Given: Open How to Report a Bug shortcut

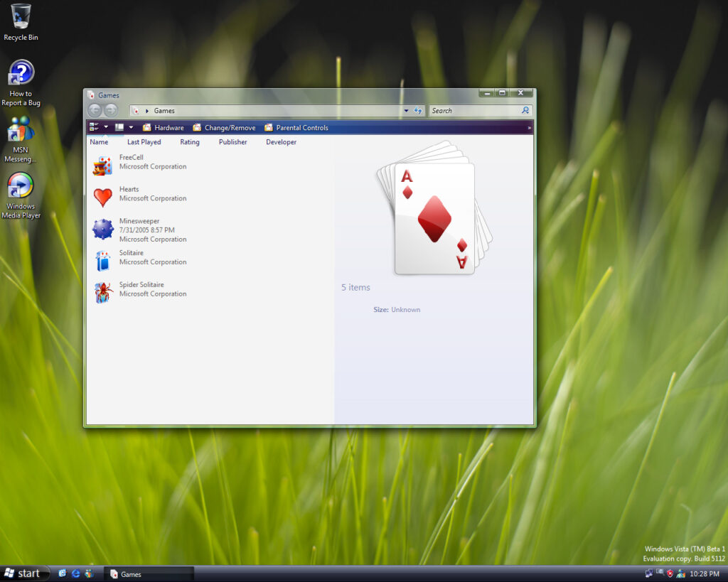Looking at the screenshot, I should (x=21, y=83).
